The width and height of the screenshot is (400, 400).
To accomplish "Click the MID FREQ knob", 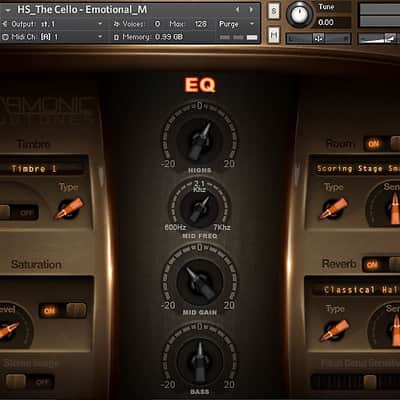I will (x=200, y=208).
